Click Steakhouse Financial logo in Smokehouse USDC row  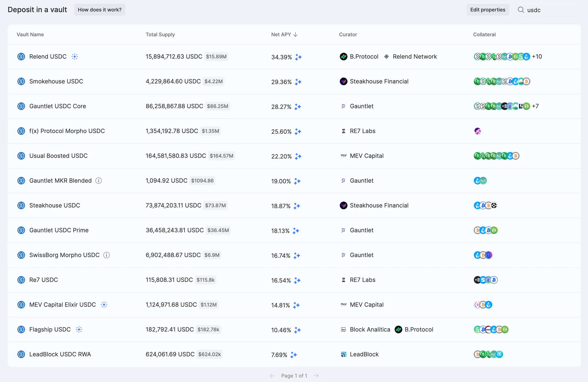[343, 81]
